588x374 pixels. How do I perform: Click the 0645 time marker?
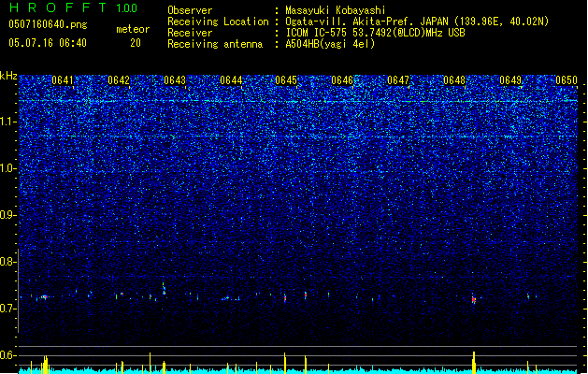[286, 80]
